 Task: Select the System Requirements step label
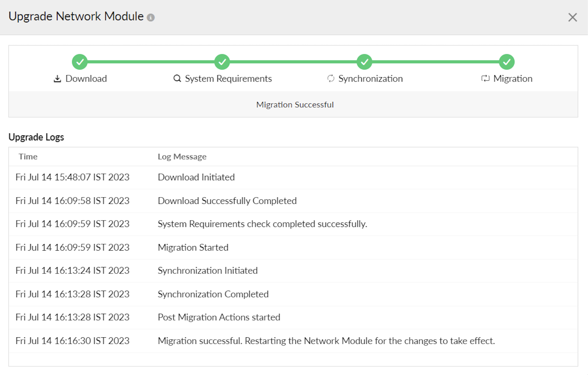(x=228, y=79)
